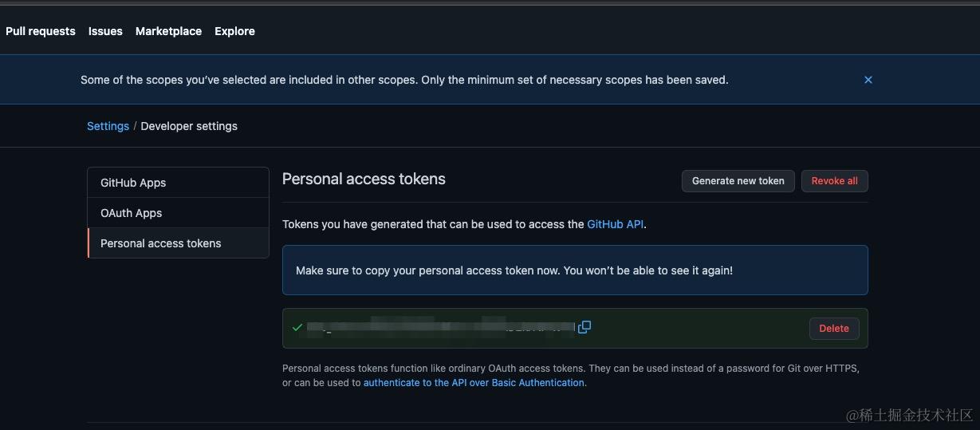Click the Personal access tokens page heading
Viewport: 980px width, 430px height.
(x=364, y=179)
